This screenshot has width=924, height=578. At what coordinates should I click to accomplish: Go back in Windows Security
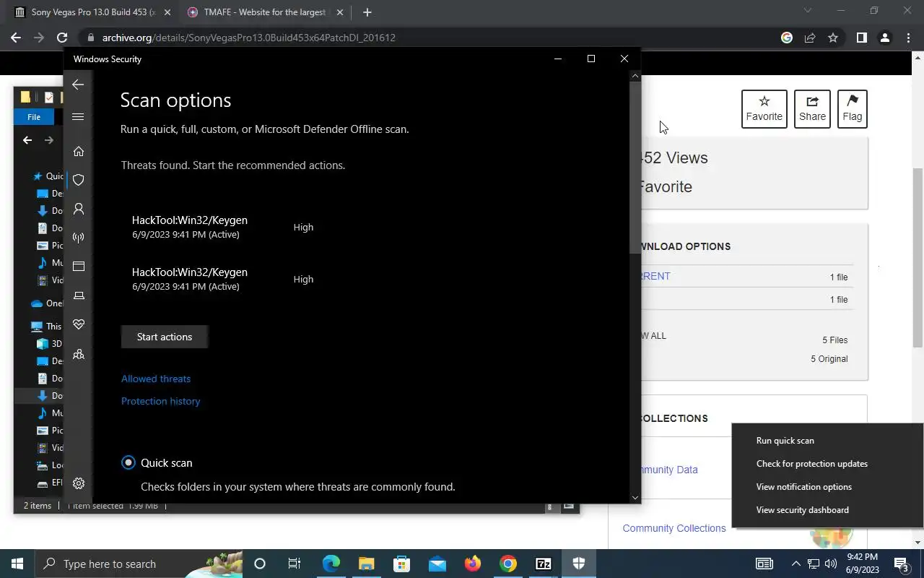(78, 85)
